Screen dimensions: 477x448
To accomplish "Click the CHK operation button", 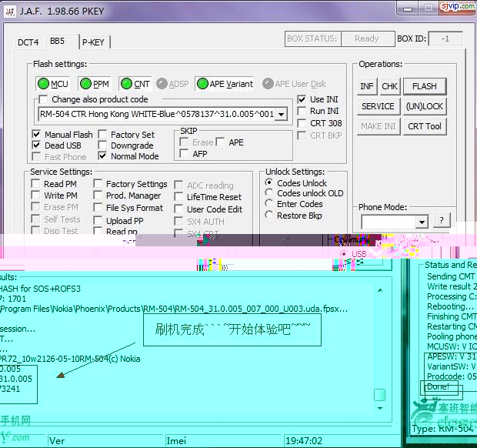I will tap(390, 86).
